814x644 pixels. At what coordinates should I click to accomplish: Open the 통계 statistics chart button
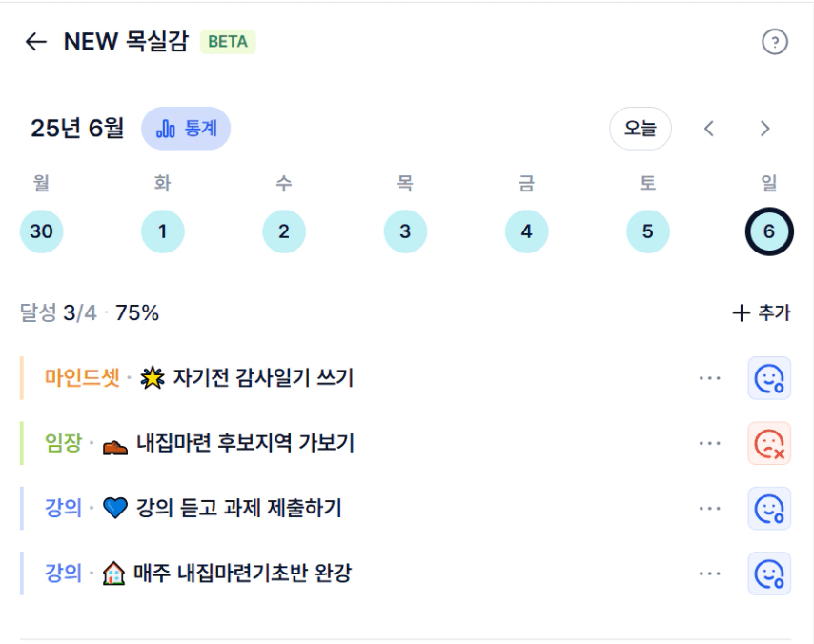click(x=186, y=129)
